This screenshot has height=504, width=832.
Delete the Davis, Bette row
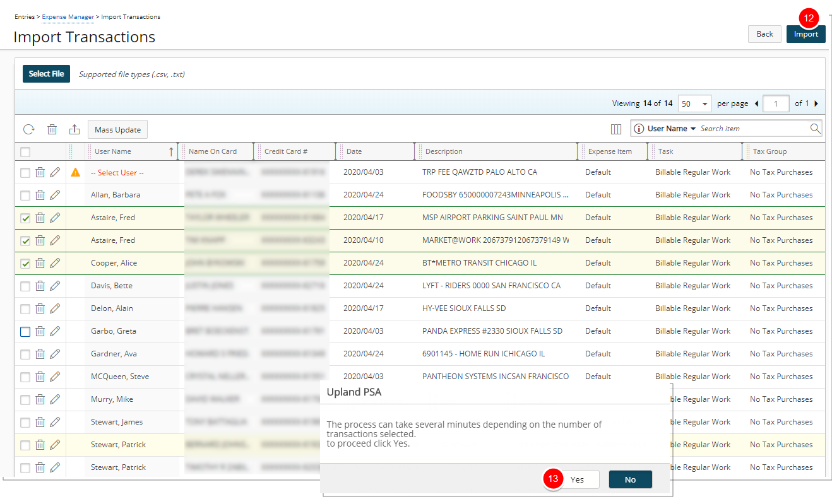pyautogui.click(x=40, y=286)
